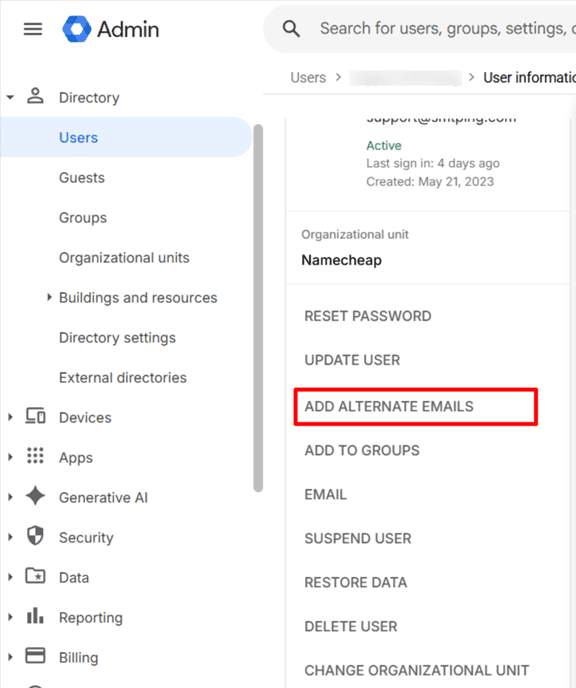Click the Apps grid icon

click(35, 456)
